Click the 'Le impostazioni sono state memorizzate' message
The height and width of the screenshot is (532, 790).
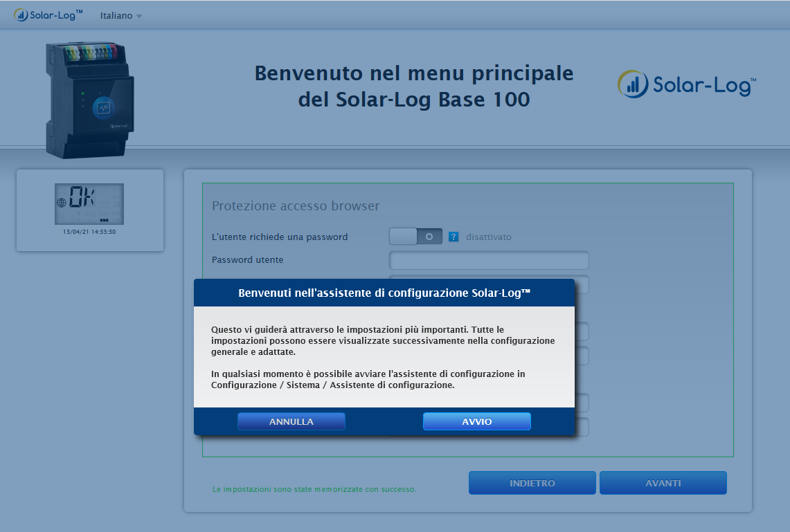coord(314,489)
